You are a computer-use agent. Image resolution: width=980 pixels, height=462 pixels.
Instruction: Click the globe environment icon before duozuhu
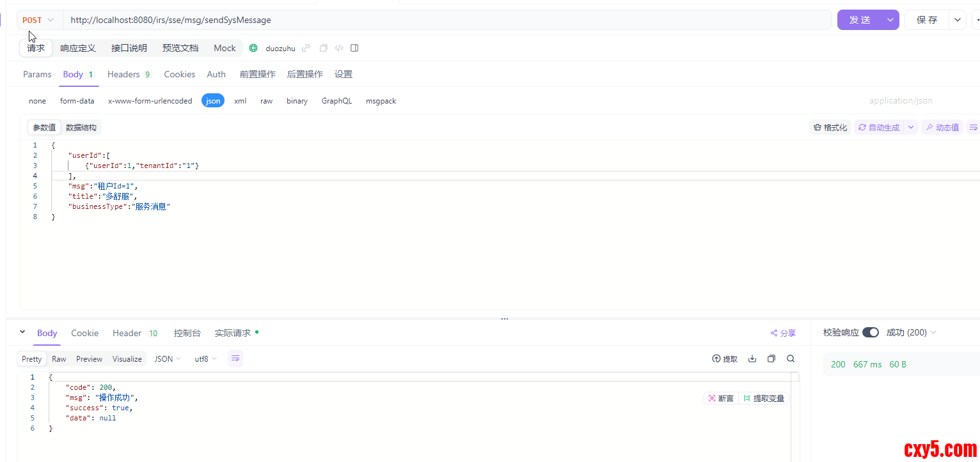point(253,48)
